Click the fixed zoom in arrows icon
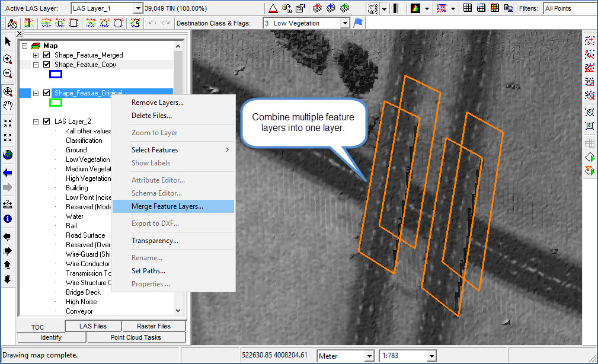The image size is (598, 364). [x=8, y=123]
